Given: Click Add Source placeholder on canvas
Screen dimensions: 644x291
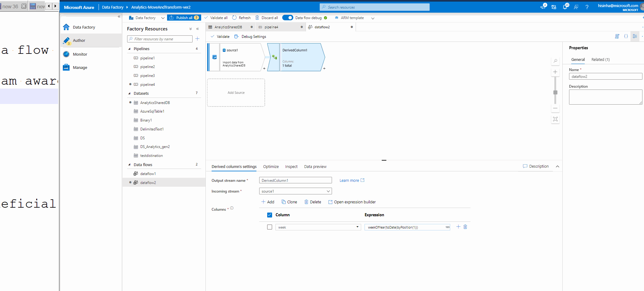Looking at the screenshot, I should point(236,93).
